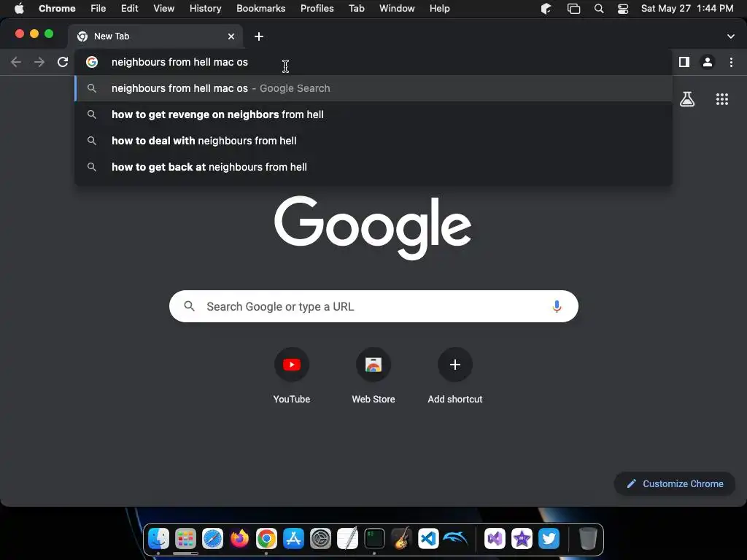Open a new tab with the plus button
This screenshot has height=560, width=747.
(x=259, y=36)
